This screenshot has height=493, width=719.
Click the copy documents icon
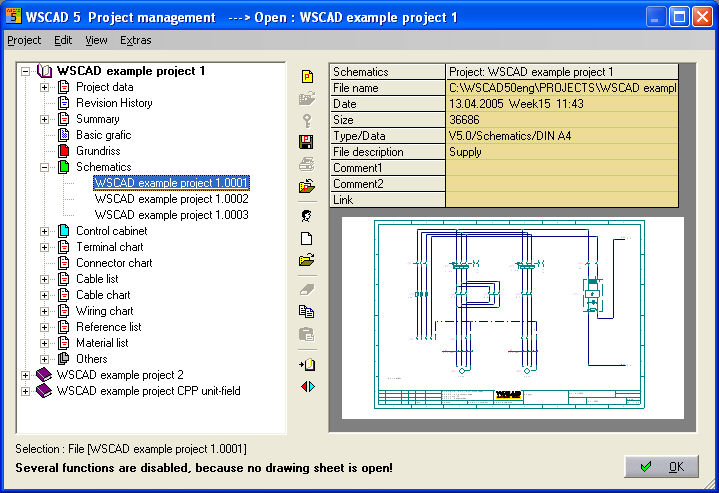click(307, 312)
